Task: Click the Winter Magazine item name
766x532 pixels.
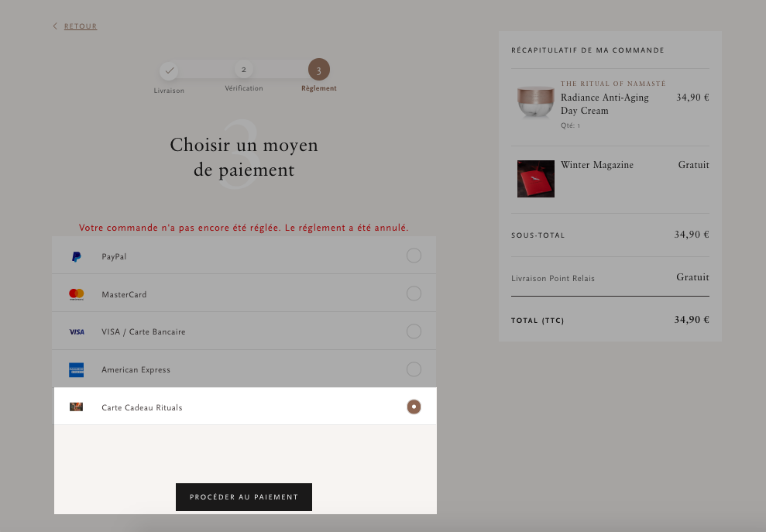Action: [597, 165]
